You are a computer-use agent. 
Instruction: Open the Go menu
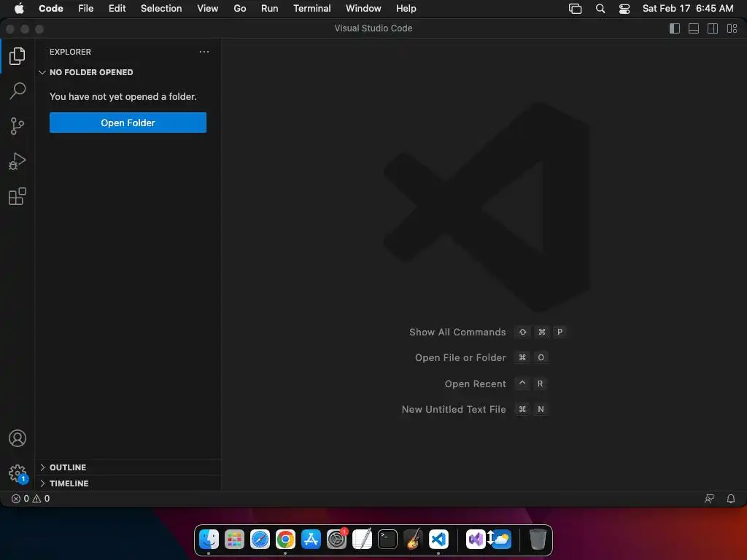(x=239, y=9)
